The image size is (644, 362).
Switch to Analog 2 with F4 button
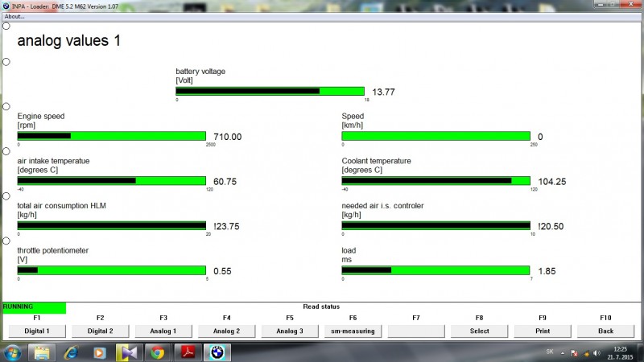coord(227,331)
